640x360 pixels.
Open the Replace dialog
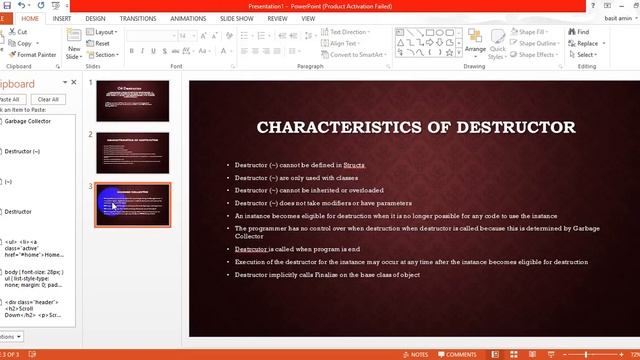tap(587, 43)
